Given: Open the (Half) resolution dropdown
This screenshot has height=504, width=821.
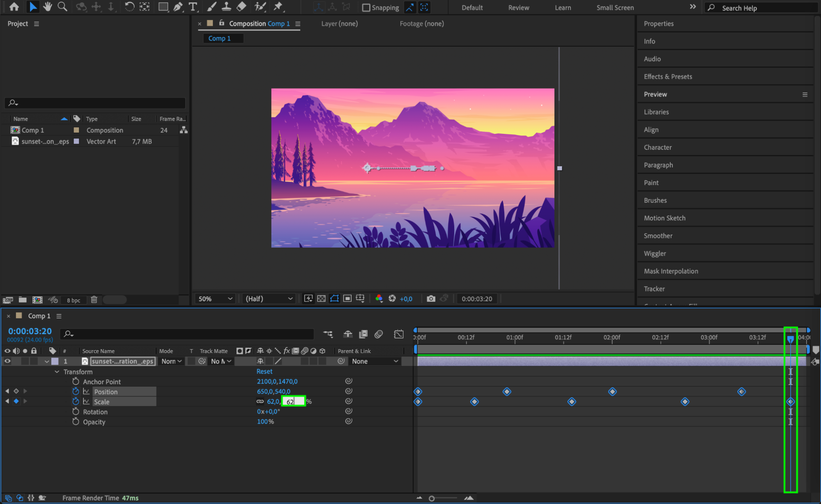Looking at the screenshot, I should coord(269,299).
